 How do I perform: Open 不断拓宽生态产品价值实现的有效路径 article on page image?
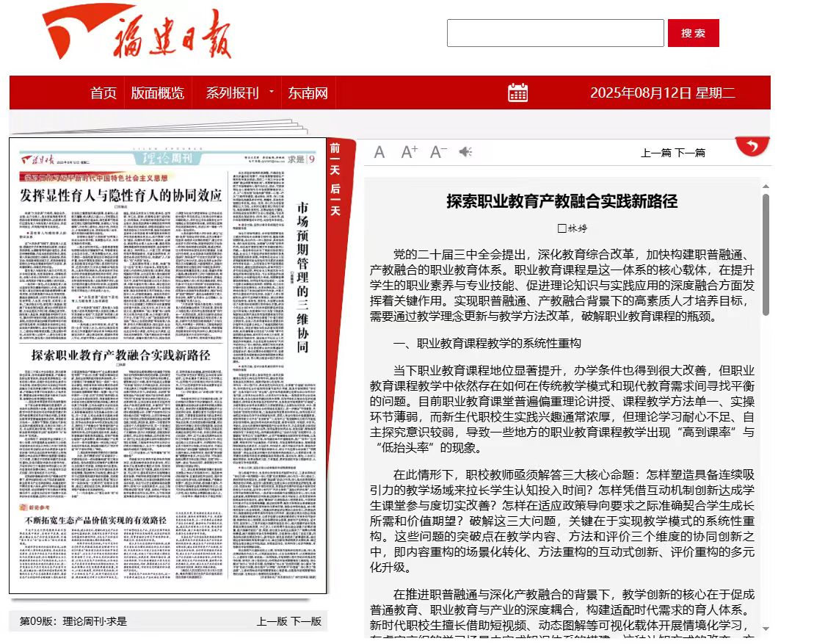coord(96,521)
